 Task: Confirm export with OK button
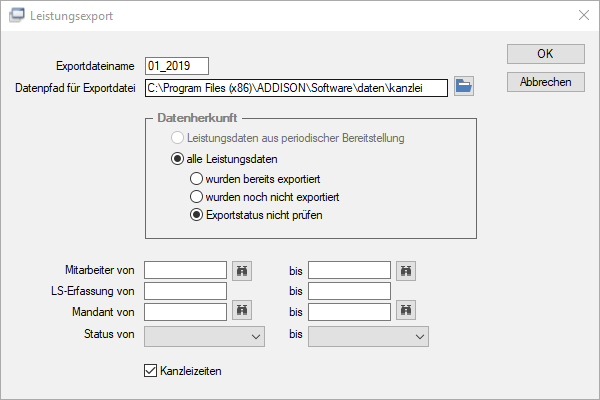pyautogui.click(x=546, y=54)
